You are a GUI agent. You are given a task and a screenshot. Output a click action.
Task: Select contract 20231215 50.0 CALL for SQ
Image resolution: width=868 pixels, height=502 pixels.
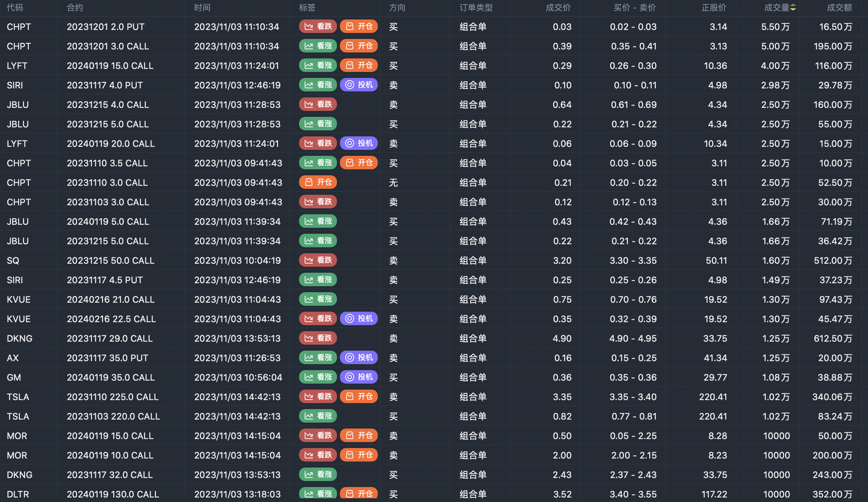tap(111, 260)
